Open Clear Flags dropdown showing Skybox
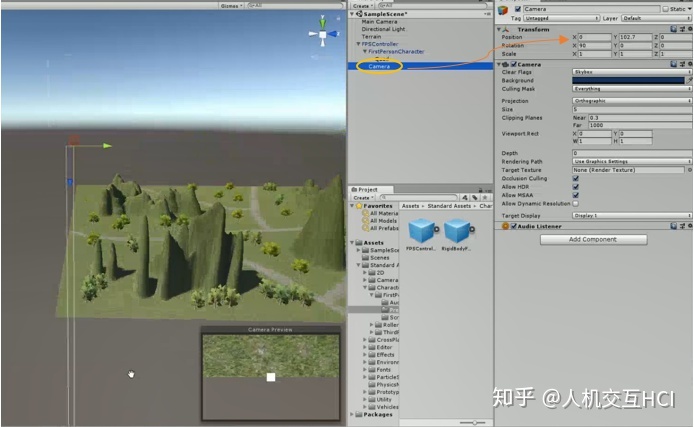 (632, 72)
